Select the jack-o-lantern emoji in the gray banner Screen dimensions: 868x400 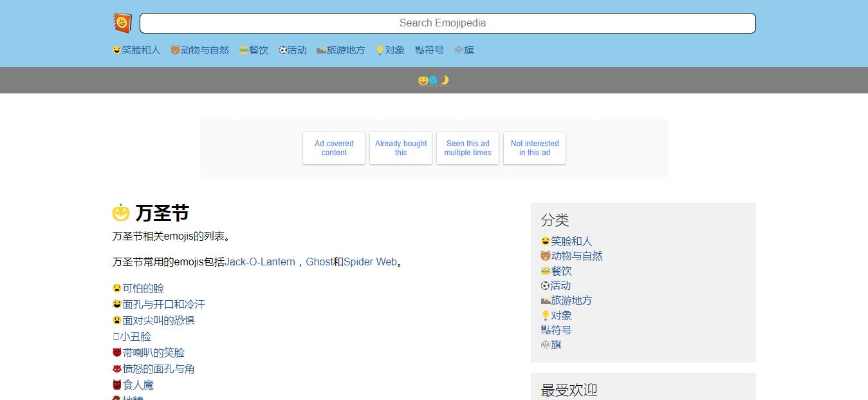[x=423, y=80]
